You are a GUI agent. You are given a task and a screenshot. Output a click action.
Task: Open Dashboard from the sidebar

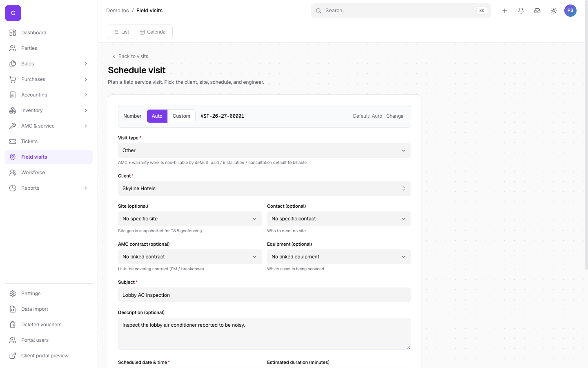pos(49,33)
